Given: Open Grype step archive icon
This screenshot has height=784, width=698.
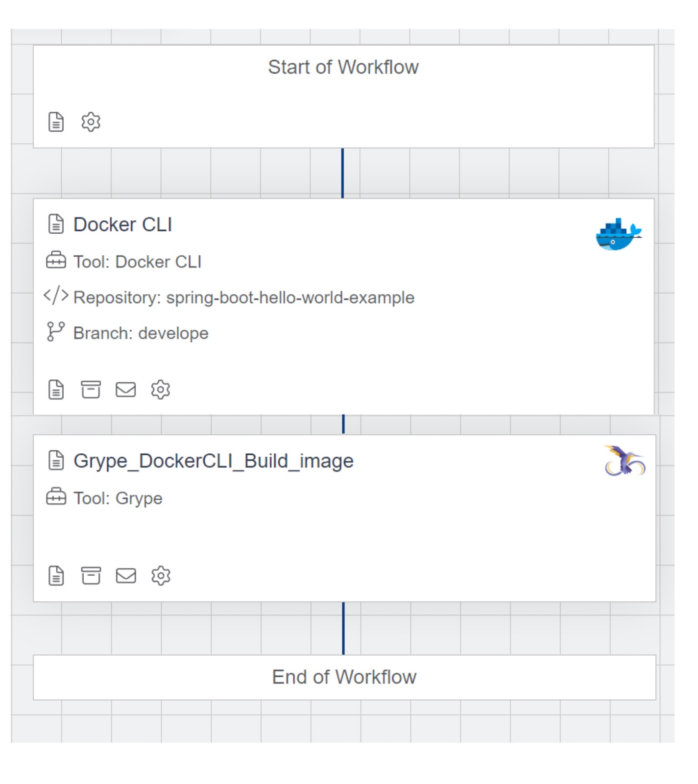Looking at the screenshot, I should tap(91, 576).
